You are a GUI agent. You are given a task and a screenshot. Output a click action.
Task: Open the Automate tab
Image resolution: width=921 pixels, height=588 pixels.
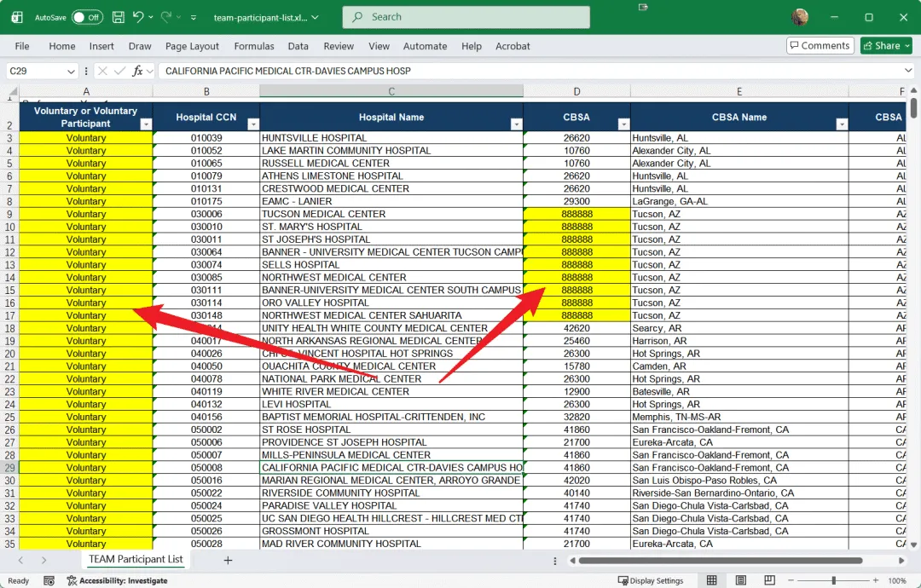(x=425, y=46)
